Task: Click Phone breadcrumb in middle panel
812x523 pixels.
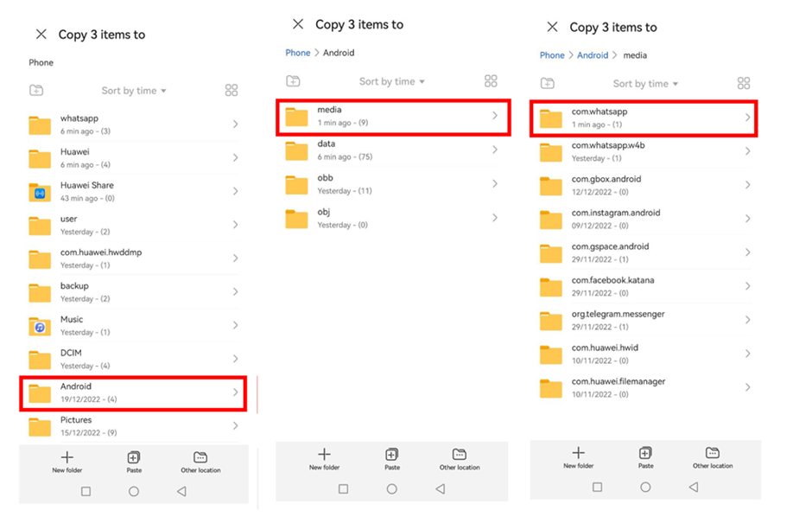Action: tap(298, 53)
